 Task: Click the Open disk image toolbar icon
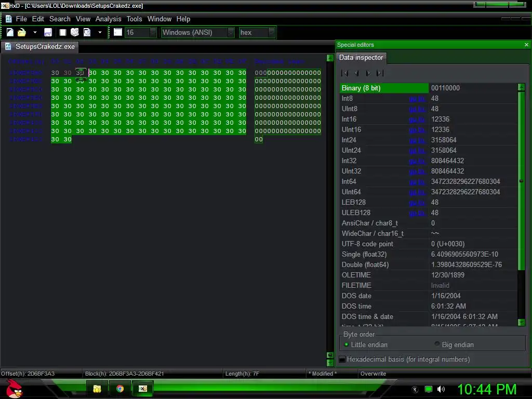pos(87,32)
